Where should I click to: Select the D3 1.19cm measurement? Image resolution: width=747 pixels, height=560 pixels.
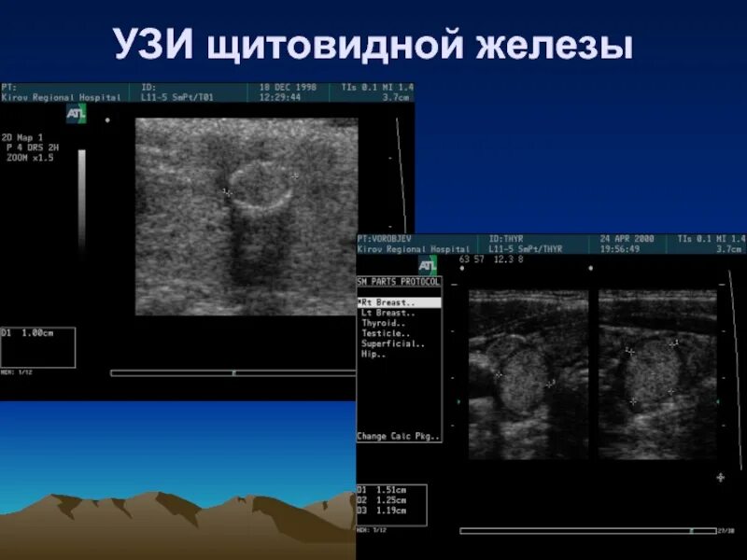point(382,511)
